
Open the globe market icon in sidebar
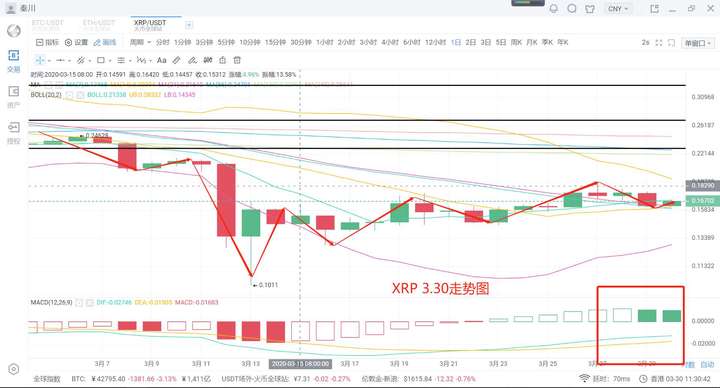click(x=14, y=31)
